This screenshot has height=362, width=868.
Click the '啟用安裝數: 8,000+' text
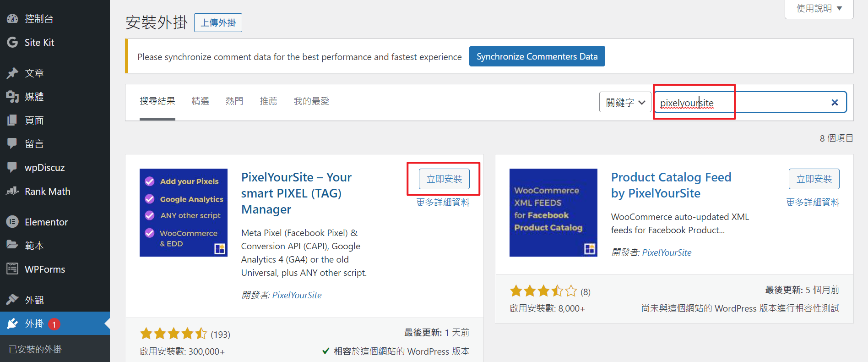coord(547,308)
